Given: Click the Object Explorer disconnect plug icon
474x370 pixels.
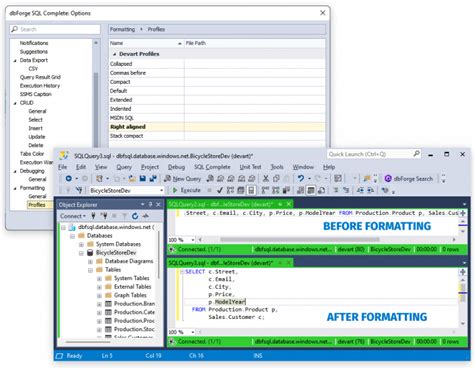Looking at the screenshot, I should click(104, 216).
